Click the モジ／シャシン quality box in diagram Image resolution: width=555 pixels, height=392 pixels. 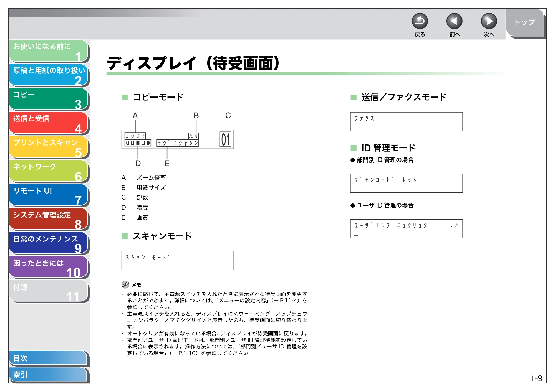tap(178, 143)
